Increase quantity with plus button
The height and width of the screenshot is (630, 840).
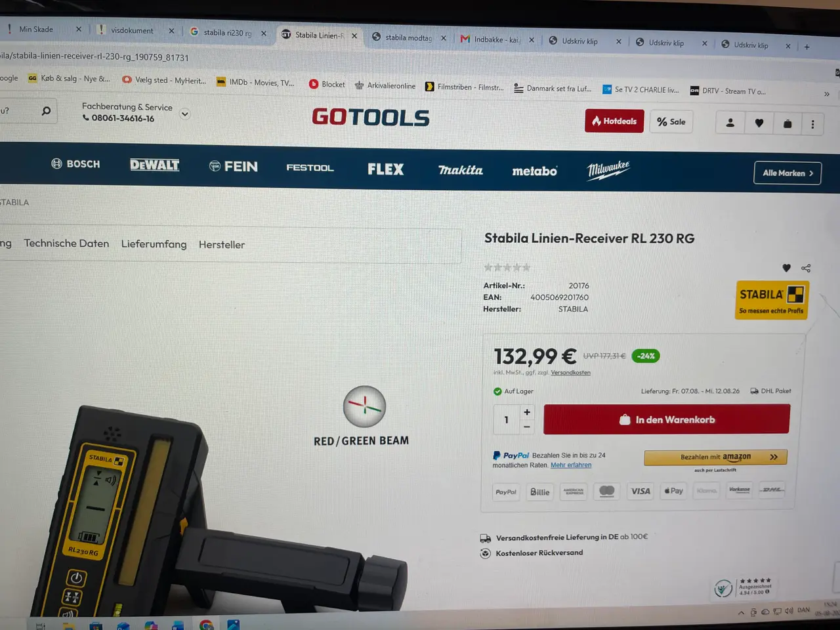[x=526, y=412]
